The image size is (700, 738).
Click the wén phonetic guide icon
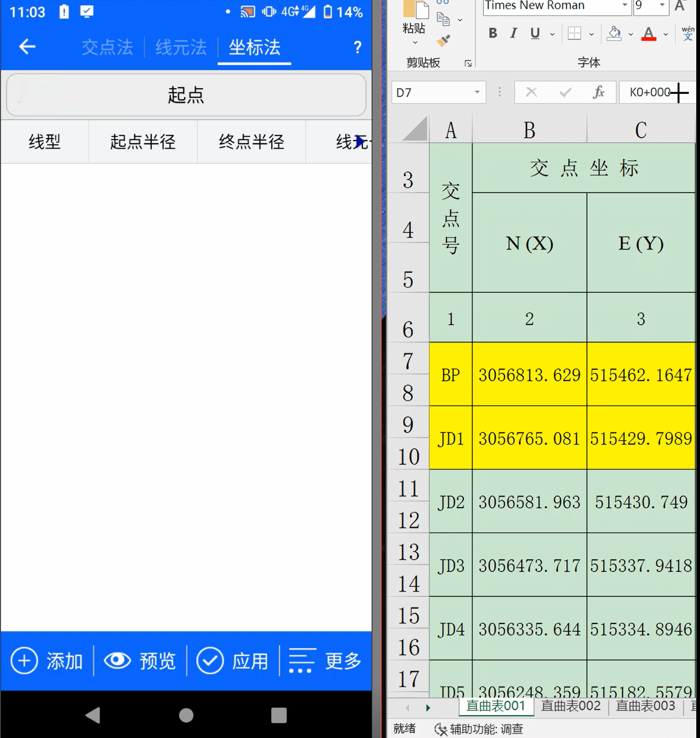click(688, 33)
